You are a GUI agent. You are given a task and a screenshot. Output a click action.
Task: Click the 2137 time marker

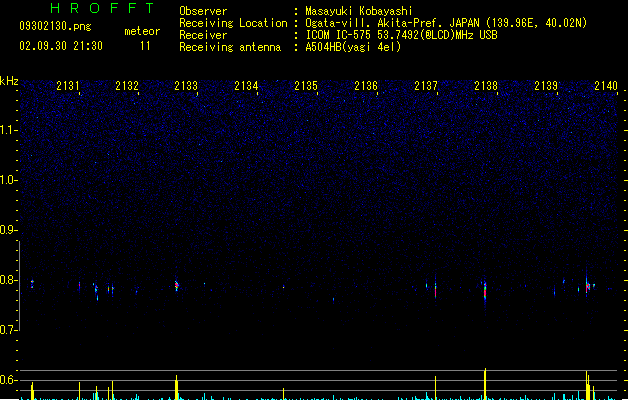tap(426, 86)
